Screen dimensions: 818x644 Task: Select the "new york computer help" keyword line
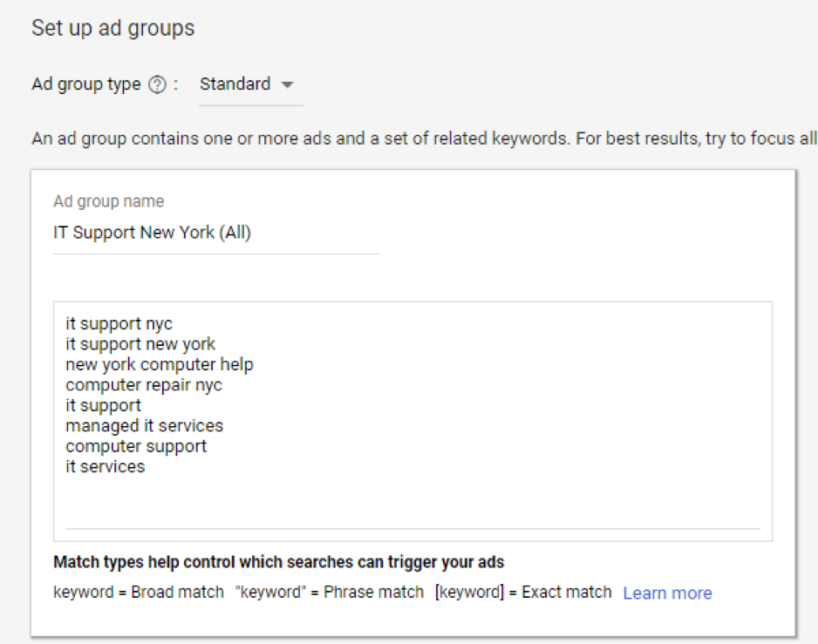pos(159,364)
